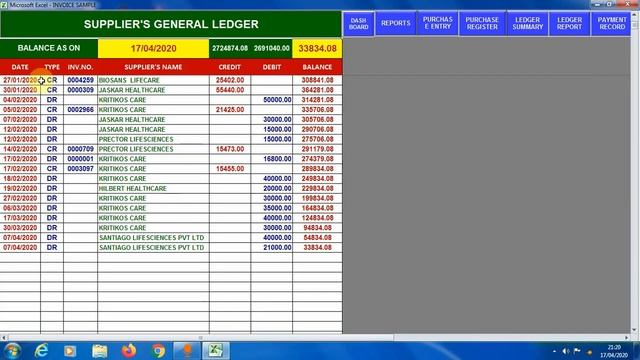This screenshot has width=640, height=360.
Task: Select date 30/03/2020 cell
Action: [20, 228]
